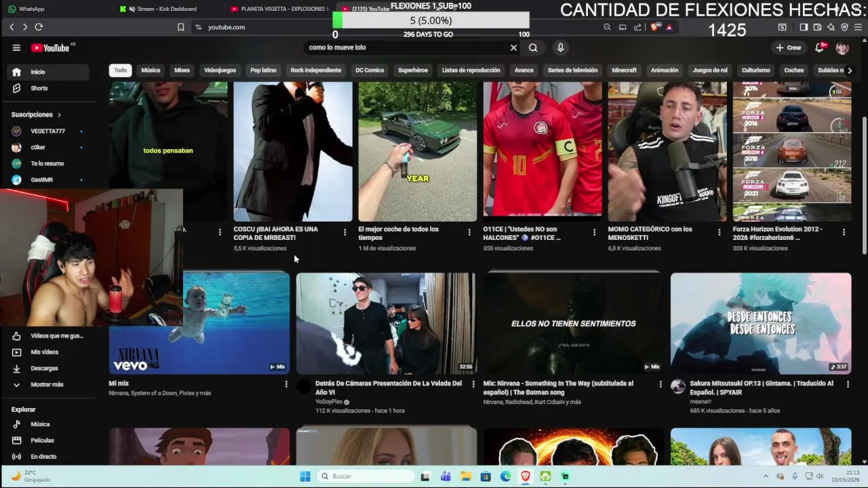Open options for Forza Horizon Evolution short

coord(844,232)
